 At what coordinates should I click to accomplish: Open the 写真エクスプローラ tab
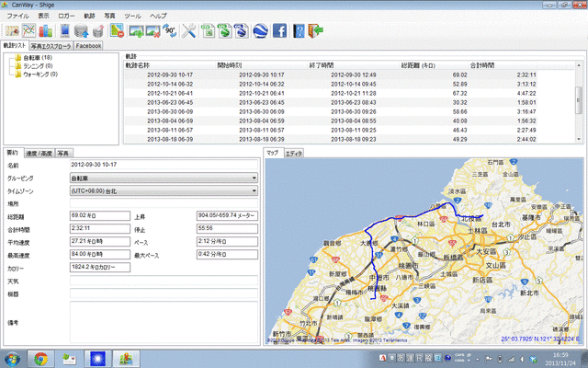click(51, 45)
